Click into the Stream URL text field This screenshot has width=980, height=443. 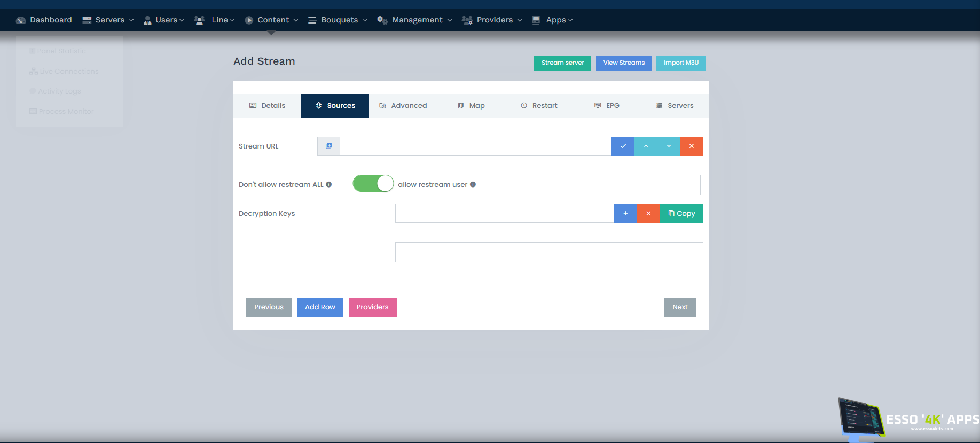[x=475, y=146]
